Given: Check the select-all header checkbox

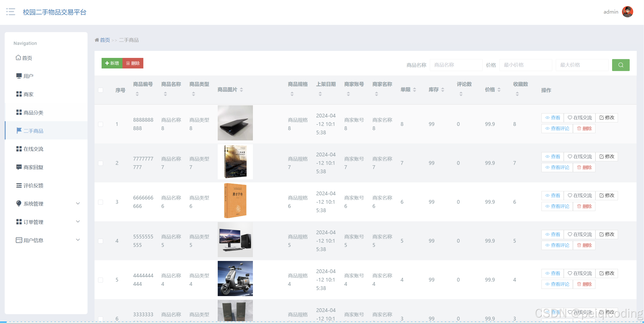Looking at the screenshot, I should click(100, 90).
